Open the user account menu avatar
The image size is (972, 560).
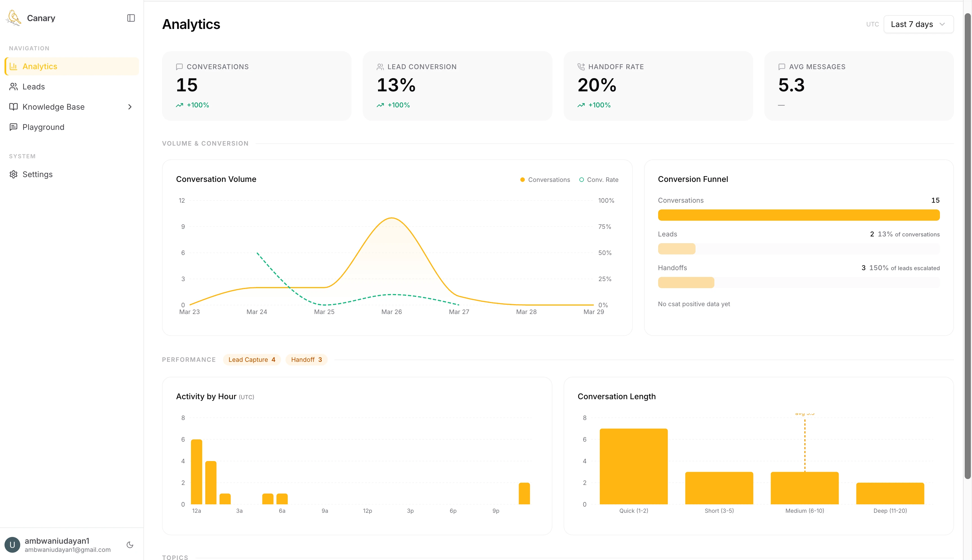(12, 545)
